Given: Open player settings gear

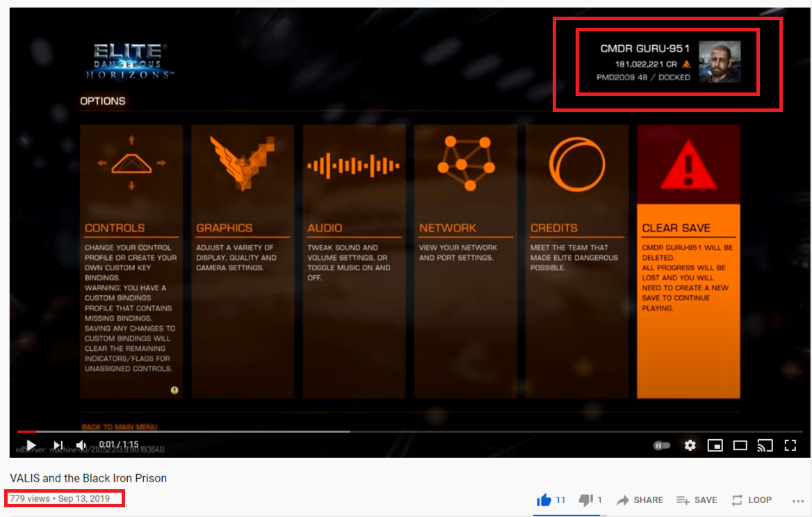Looking at the screenshot, I should 690,445.
